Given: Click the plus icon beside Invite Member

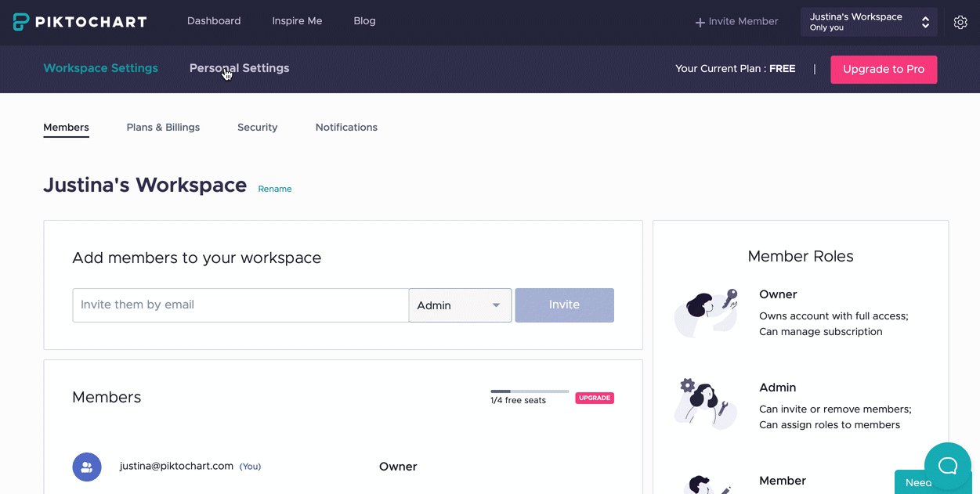Looking at the screenshot, I should (x=700, y=23).
